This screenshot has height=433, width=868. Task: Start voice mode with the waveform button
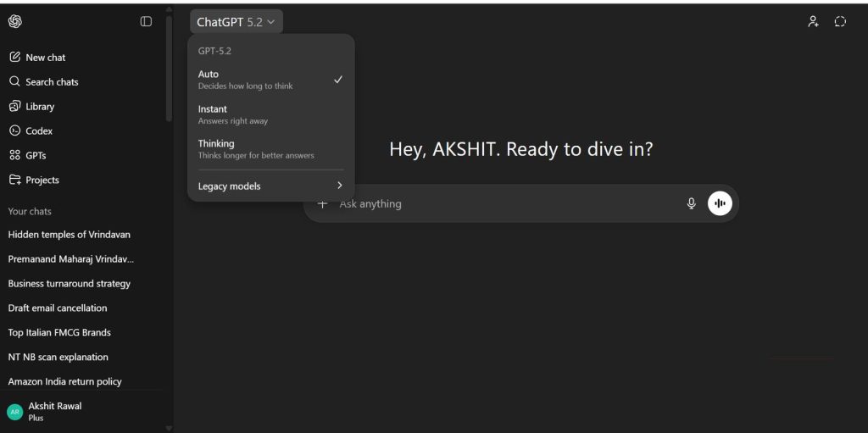coord(720,203)
